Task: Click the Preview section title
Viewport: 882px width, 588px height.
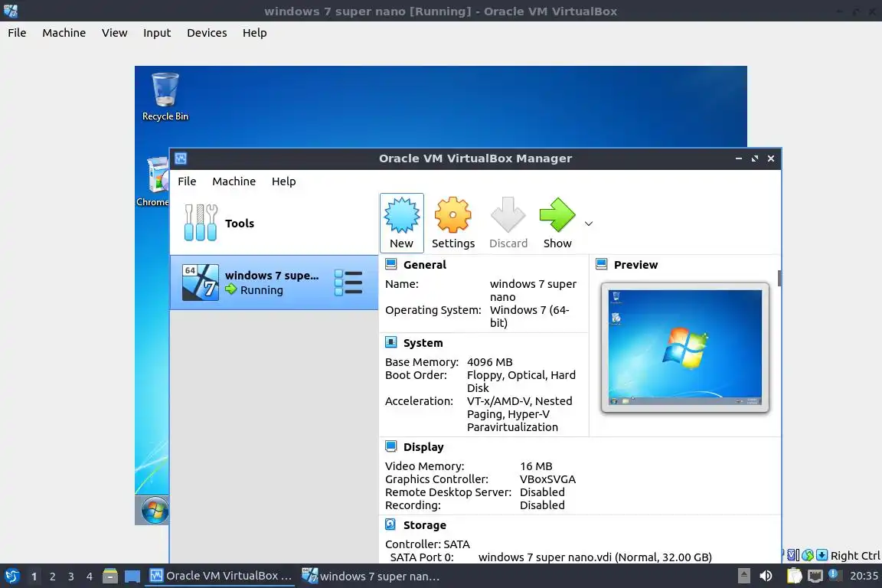Action: 635,264
